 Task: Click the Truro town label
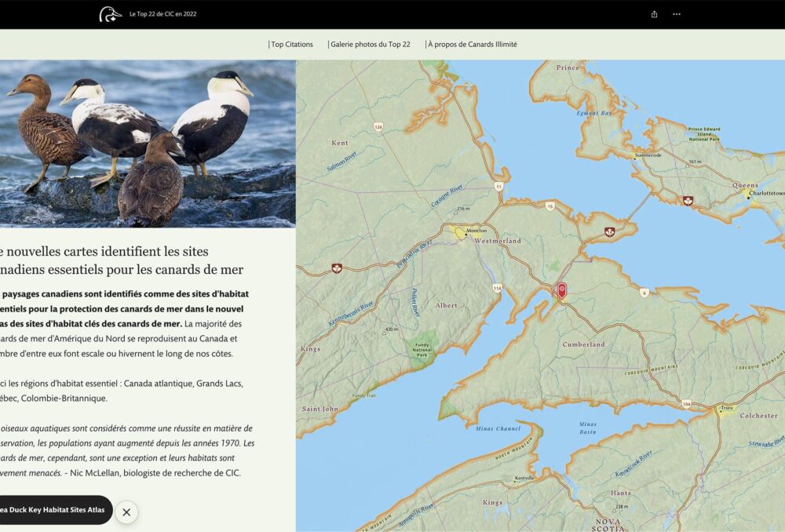click(x=726, y=408)
